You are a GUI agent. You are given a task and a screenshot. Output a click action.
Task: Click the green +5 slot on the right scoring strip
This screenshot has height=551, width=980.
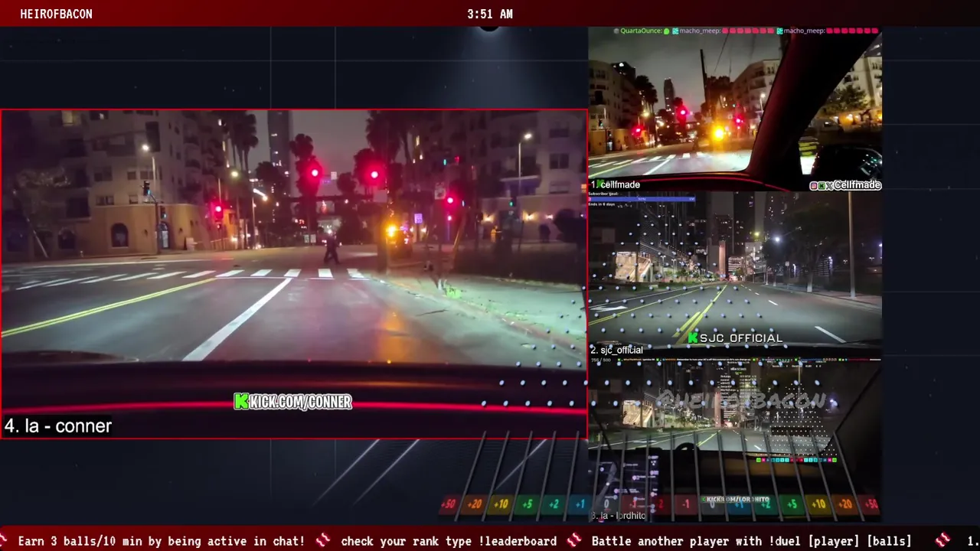(x=792, y=504)
